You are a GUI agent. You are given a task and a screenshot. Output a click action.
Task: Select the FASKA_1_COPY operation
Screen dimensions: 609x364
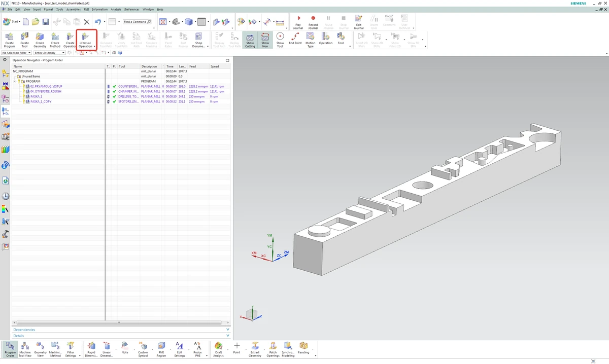[x=41, y=101]
